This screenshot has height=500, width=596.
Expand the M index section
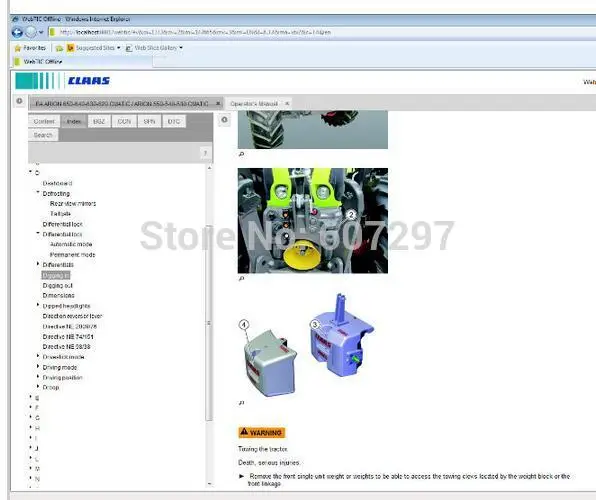pos(30,468)
